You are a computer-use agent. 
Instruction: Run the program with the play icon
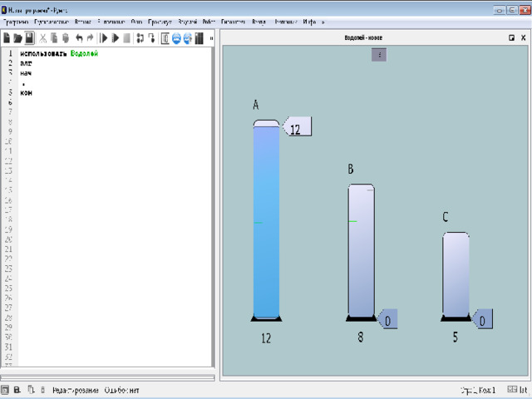[104, 38]
